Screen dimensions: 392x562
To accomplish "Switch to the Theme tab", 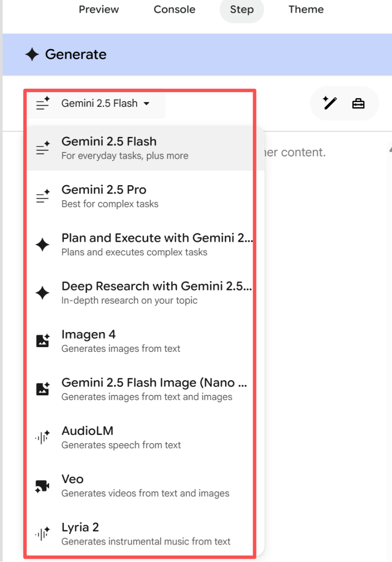I will click(306, 9).
